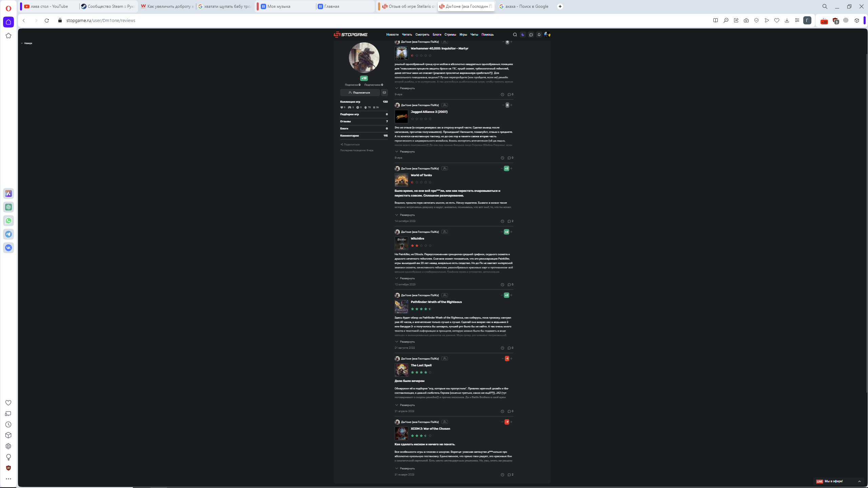
Task: Reload the current page
Action: pyautogui.click(x=47, y=20)
